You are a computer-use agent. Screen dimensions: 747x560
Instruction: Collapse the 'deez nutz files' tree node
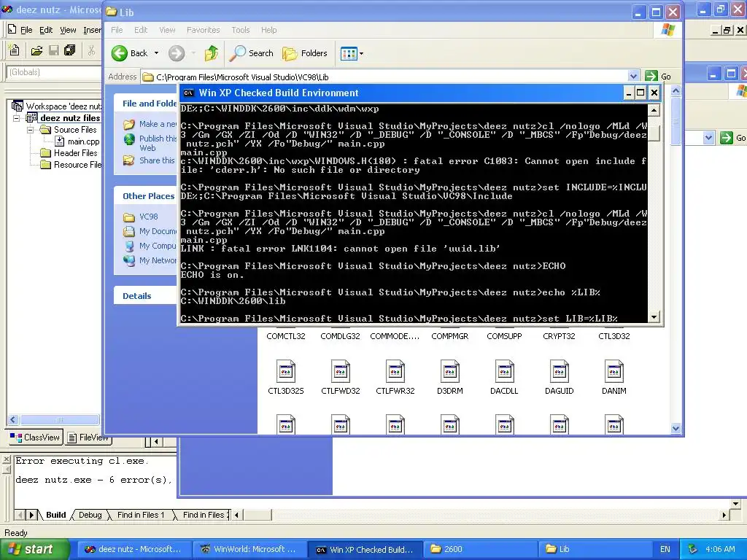(x=16, y=117)
